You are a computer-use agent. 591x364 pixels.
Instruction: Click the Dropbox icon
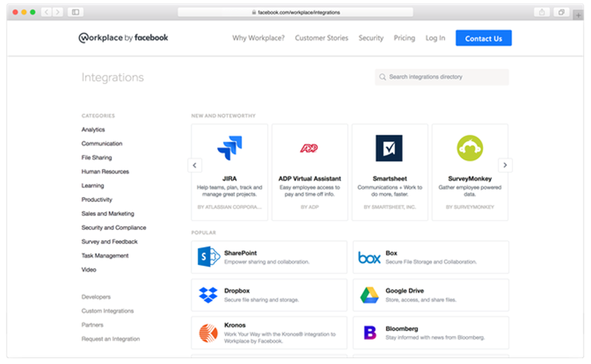208,294
